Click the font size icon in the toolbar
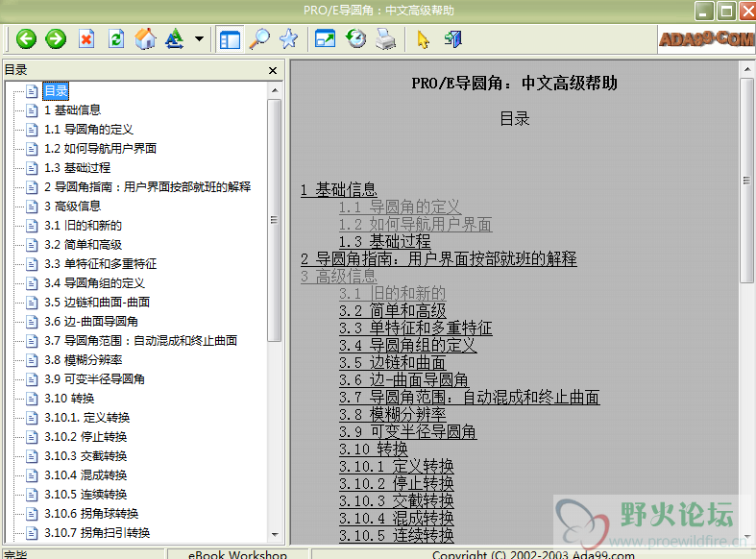Viewport: 756px width, 559px height. (174, 39)
